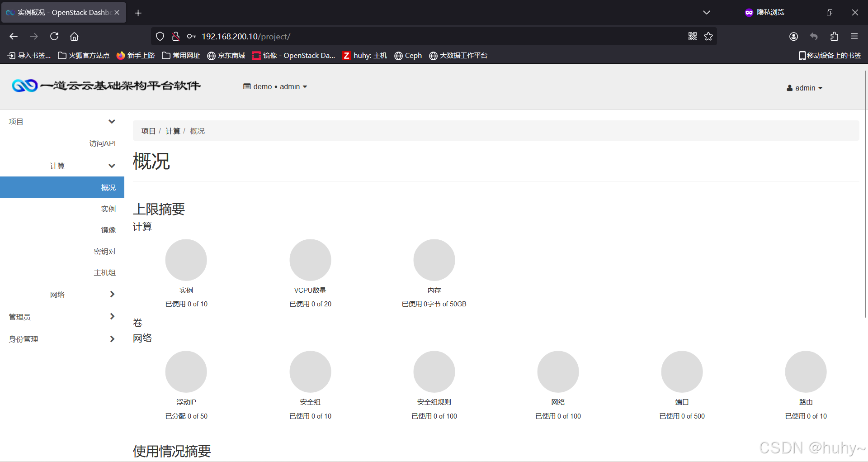Click the address bar URL field
This screenshot has height=462, width=868.
(434, 36)
